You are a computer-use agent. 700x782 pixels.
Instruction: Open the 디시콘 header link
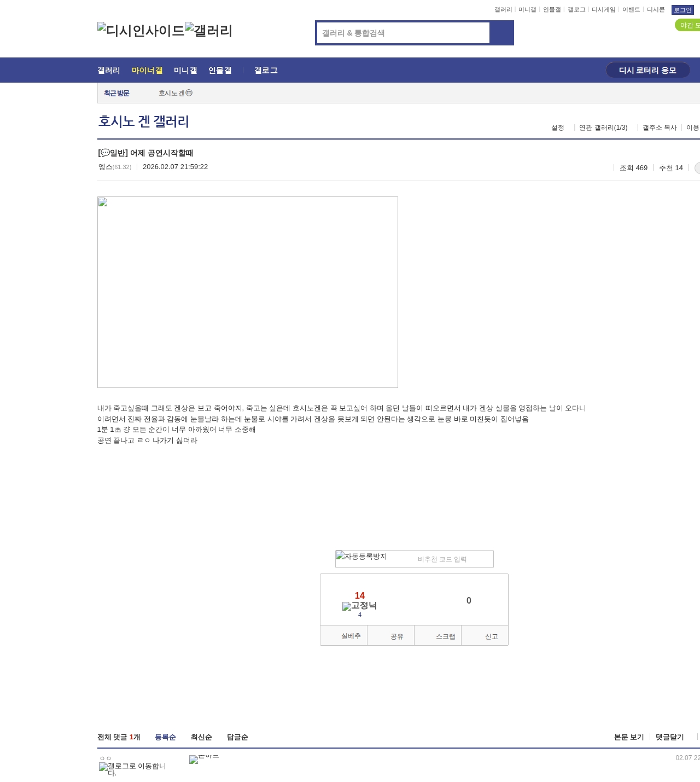[656, 10]
